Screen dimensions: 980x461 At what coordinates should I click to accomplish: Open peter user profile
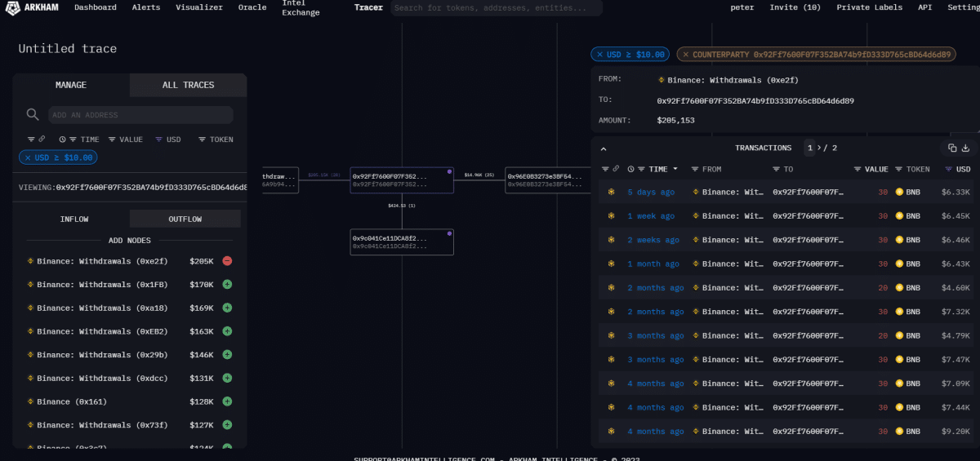pyautogui.click(x=742, y=7)
